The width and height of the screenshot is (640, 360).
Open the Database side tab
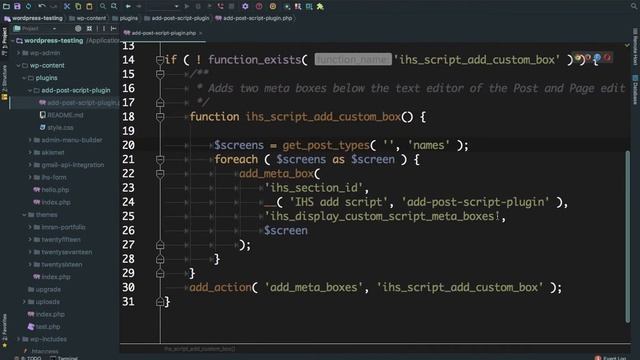coord(635,89)
